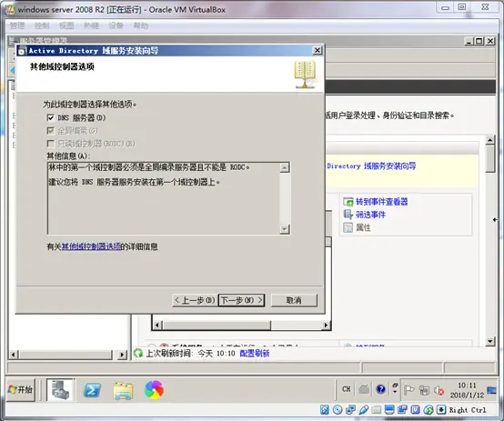This screenshot has width=504, height=421.
Task: Click the info box scroll-up arrow
Action: (285, 167)
